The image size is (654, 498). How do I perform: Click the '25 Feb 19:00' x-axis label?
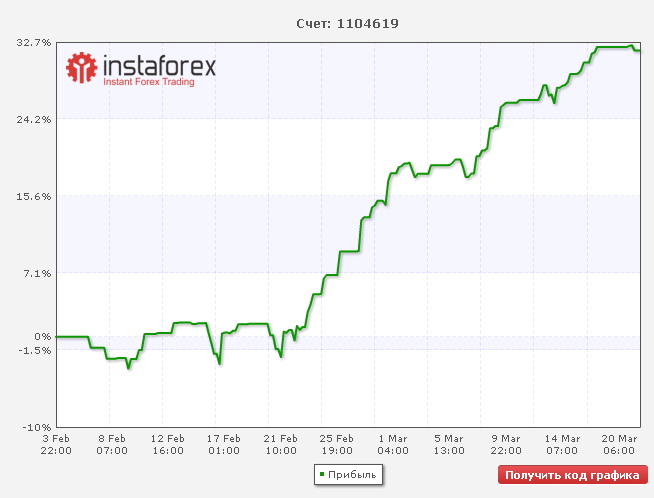pyautogui.click(x=337, y=445)
